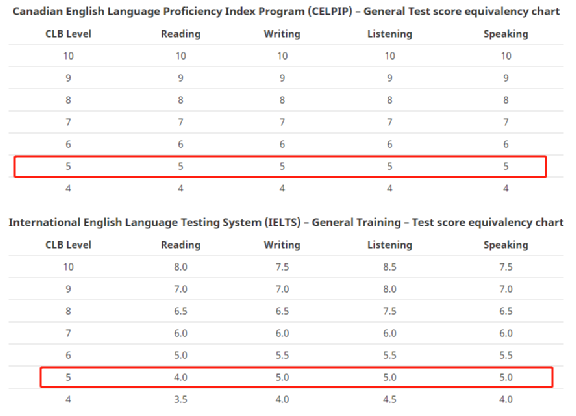This screenshot has width=576, height=416.
Task: Click IELTS Listening score 6.0
Action: pyautogui.click(x=390, y=333)
